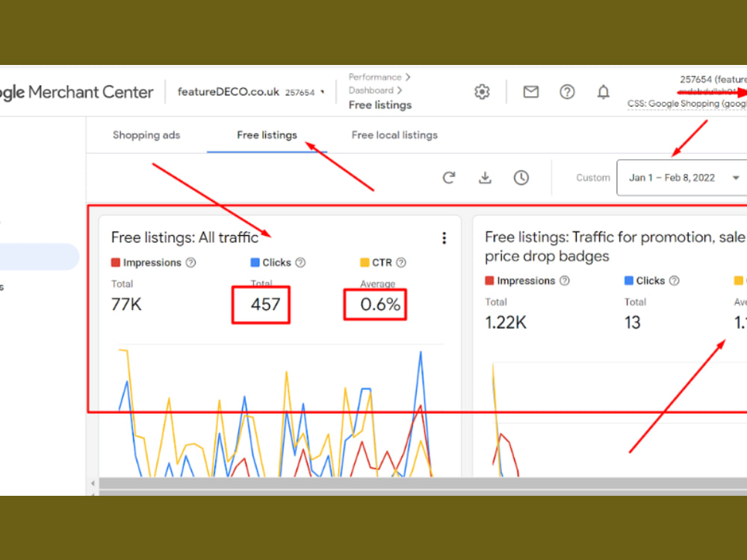The height and width of the screenshot is (560, 747).
Task: Click the highlighted sidebar menu item
Action: 39,257
